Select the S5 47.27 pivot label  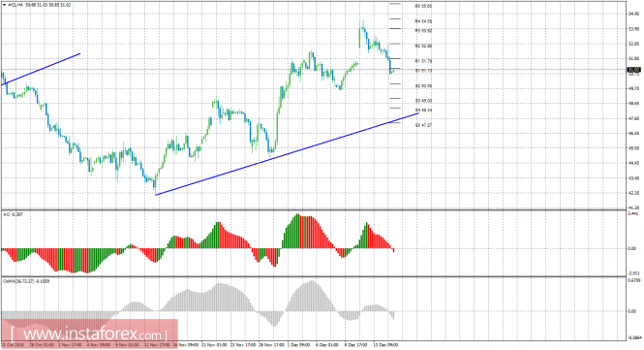[423, 125]
